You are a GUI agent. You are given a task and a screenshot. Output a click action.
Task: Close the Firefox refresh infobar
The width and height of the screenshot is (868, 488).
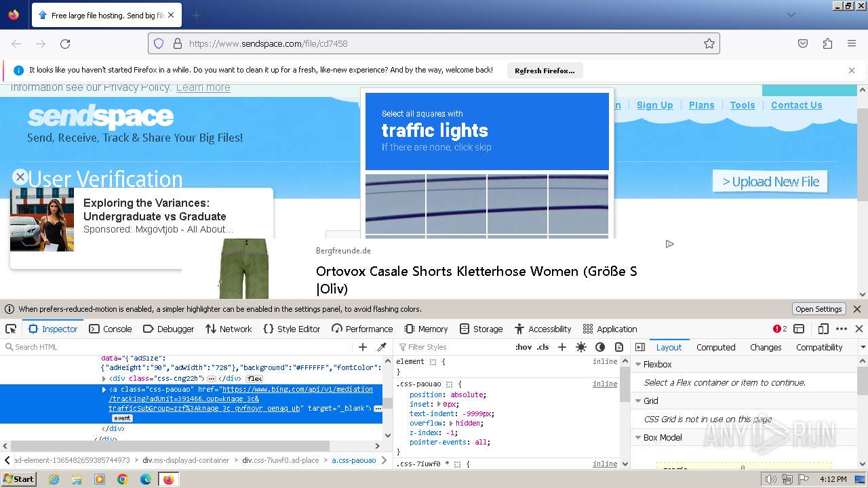(852, 70)
